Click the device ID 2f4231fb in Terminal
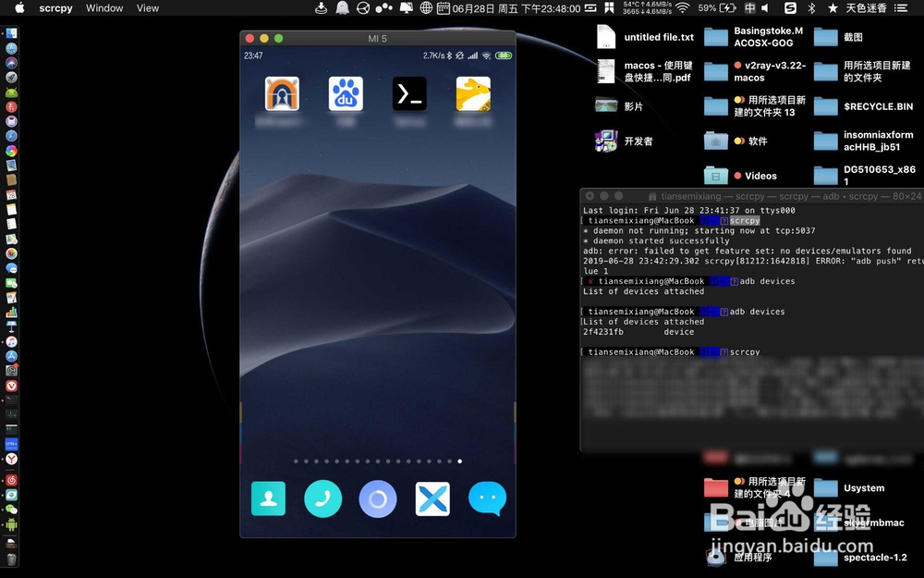The width and height of the screenshot is (924, 578). (602, 332)
